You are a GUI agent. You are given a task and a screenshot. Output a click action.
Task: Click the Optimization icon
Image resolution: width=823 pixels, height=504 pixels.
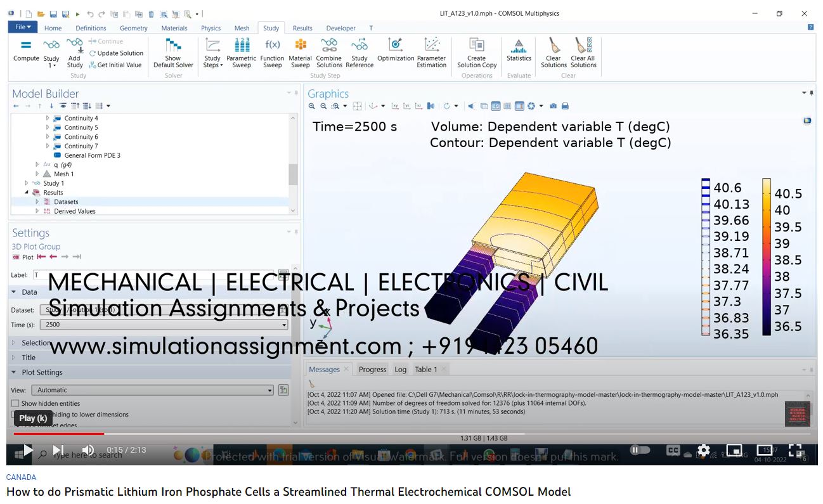(396, 45)
